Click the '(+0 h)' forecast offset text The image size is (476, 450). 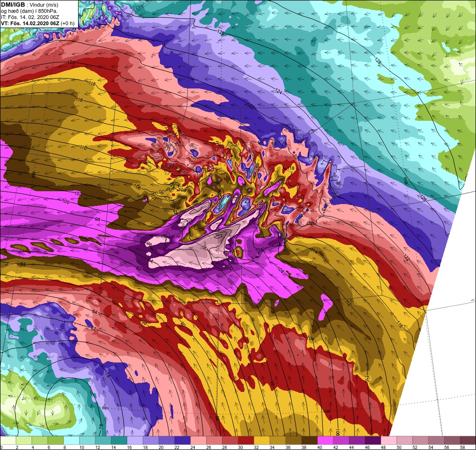(68, 23)
